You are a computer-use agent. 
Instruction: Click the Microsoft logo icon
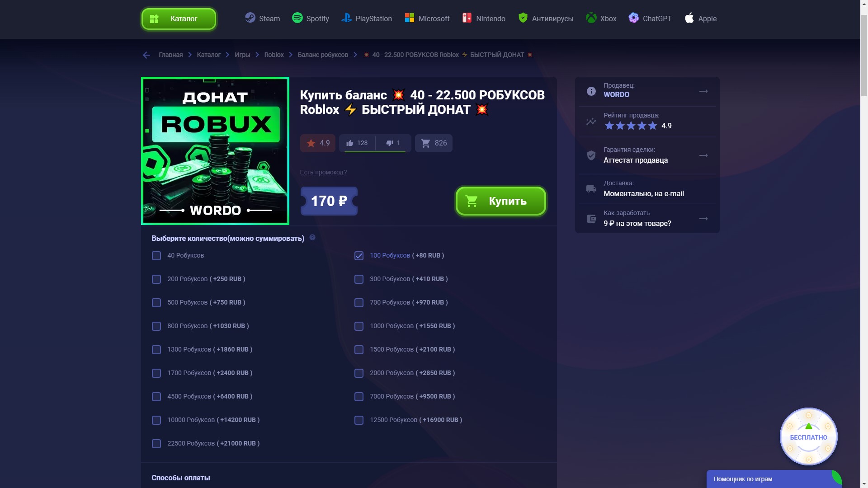[x=410, y=18]
